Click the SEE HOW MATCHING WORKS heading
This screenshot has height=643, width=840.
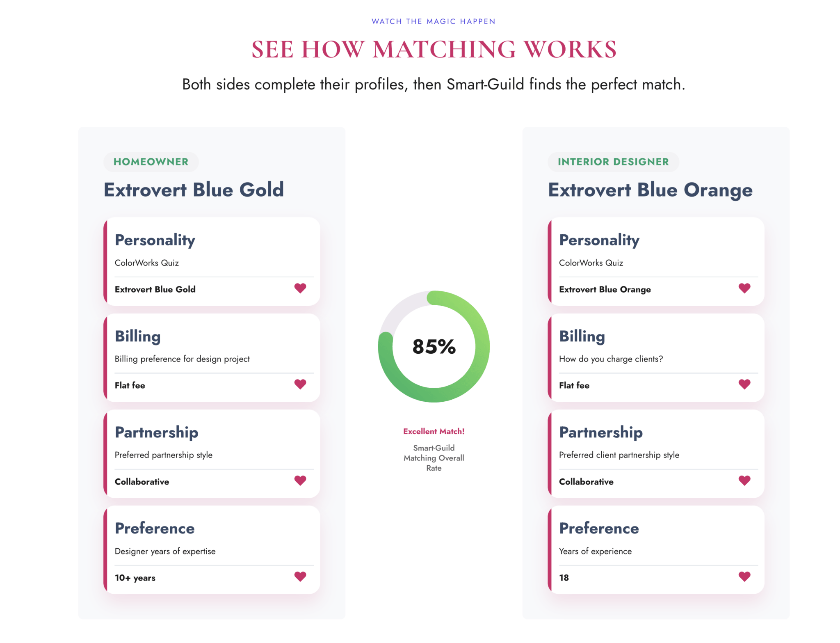[434, 50]
